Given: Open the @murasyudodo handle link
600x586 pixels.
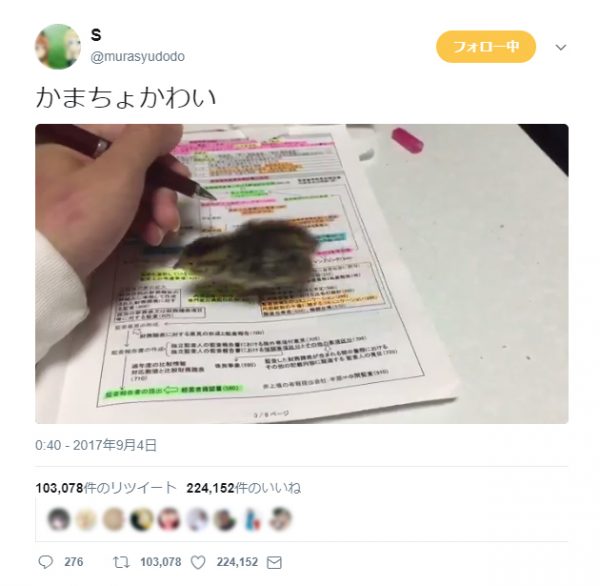Looking at the screenshot, I should [x=138, y=57].
